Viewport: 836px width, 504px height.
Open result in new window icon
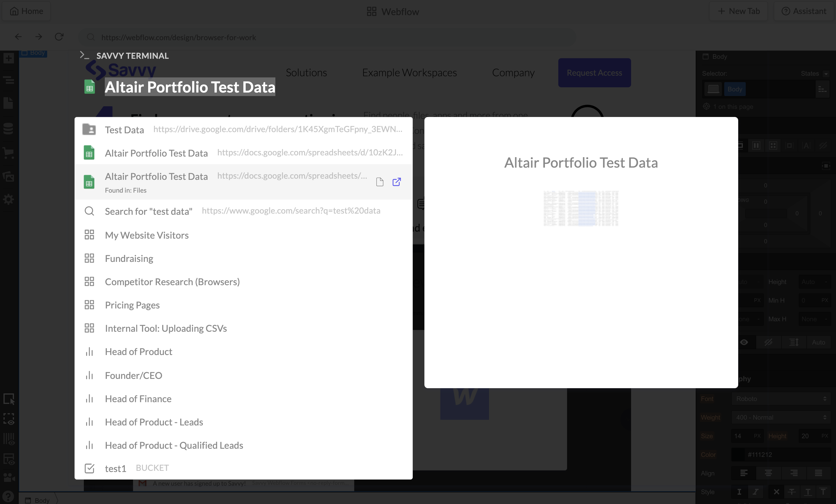pos(397,182)
